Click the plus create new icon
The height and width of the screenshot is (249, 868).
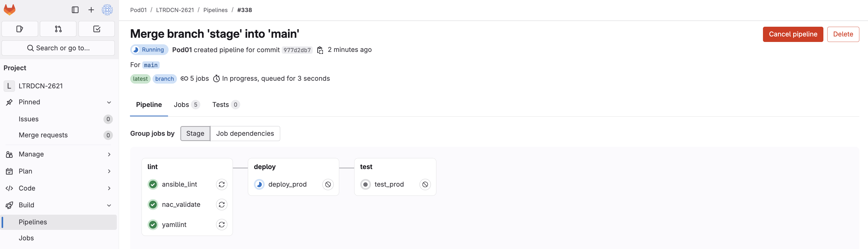[91, 10]
